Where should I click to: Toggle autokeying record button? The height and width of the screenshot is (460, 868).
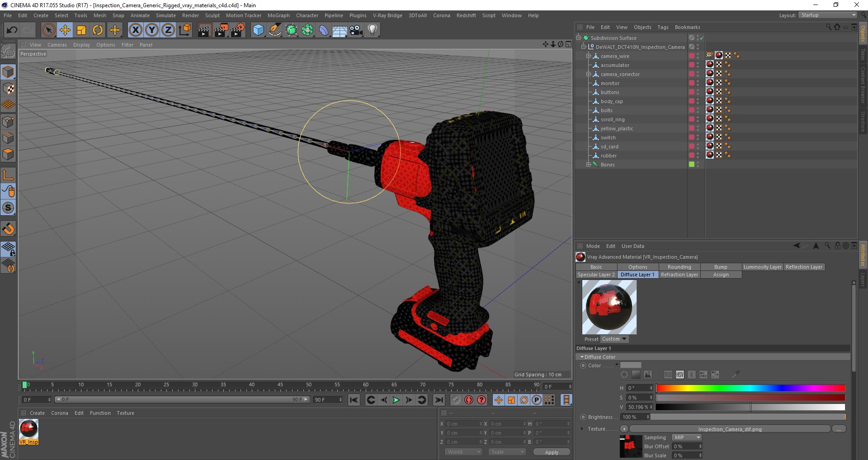click(x=469, y=400)
